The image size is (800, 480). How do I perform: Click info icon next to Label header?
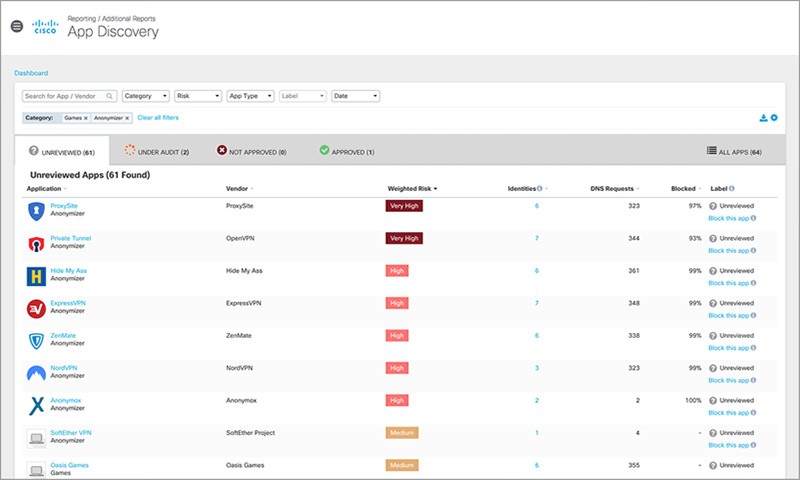[732, 189]
